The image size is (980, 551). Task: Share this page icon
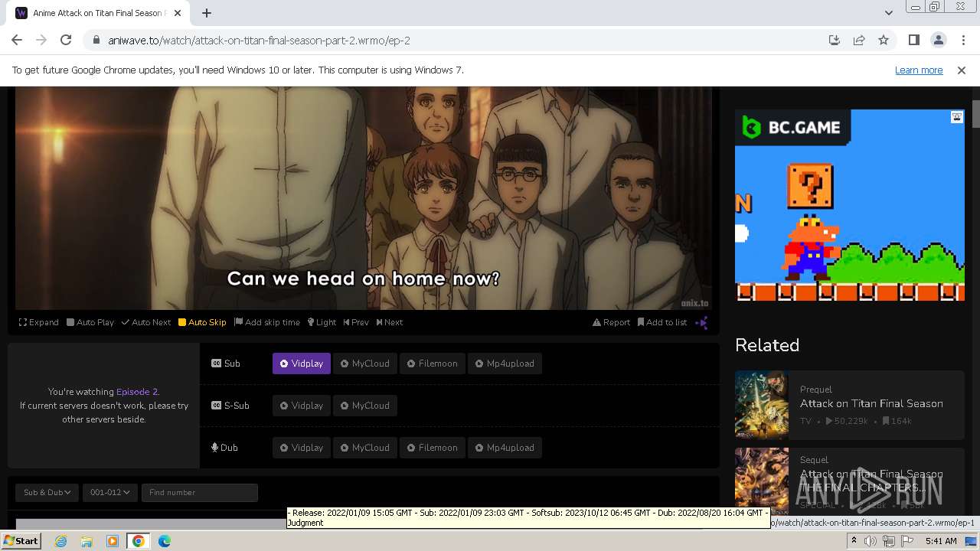tap(859, 41)
